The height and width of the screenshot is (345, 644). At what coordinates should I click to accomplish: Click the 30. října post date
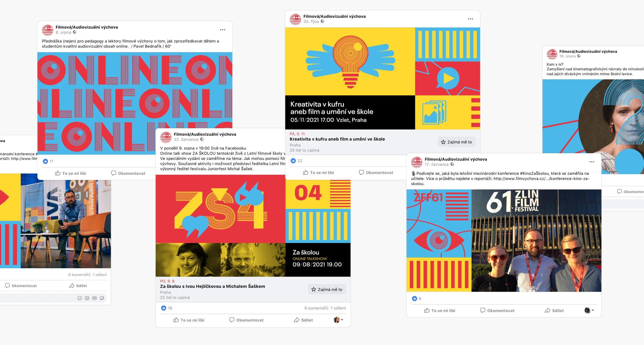click(x=311, y=22)
